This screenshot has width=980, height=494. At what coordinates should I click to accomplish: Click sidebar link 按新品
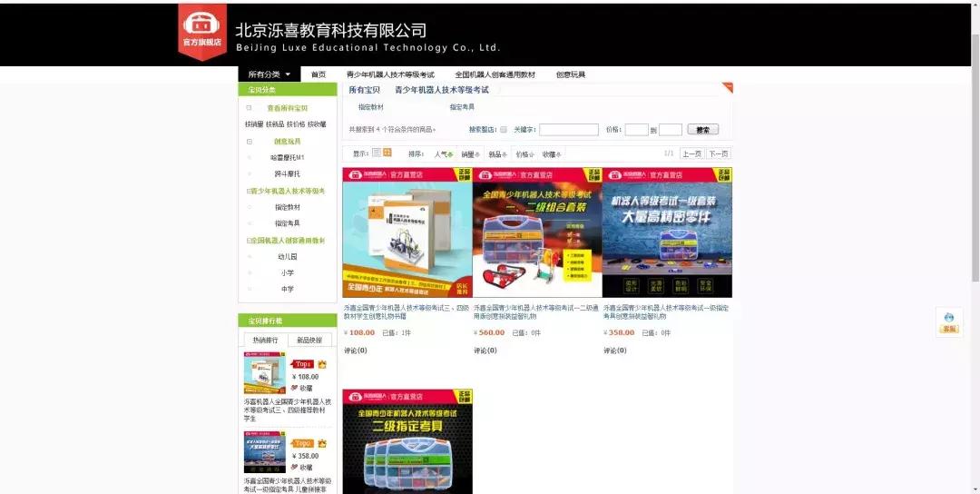[275, 124]
